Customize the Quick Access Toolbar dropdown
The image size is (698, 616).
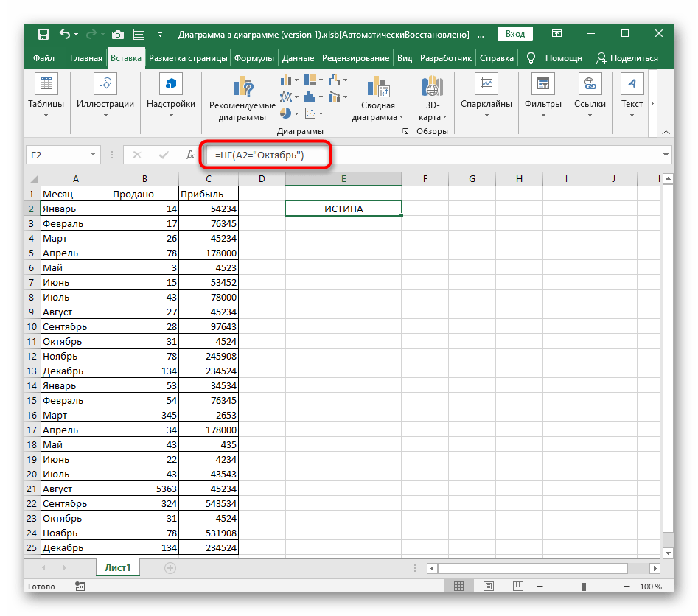click(x=160, y=35)
